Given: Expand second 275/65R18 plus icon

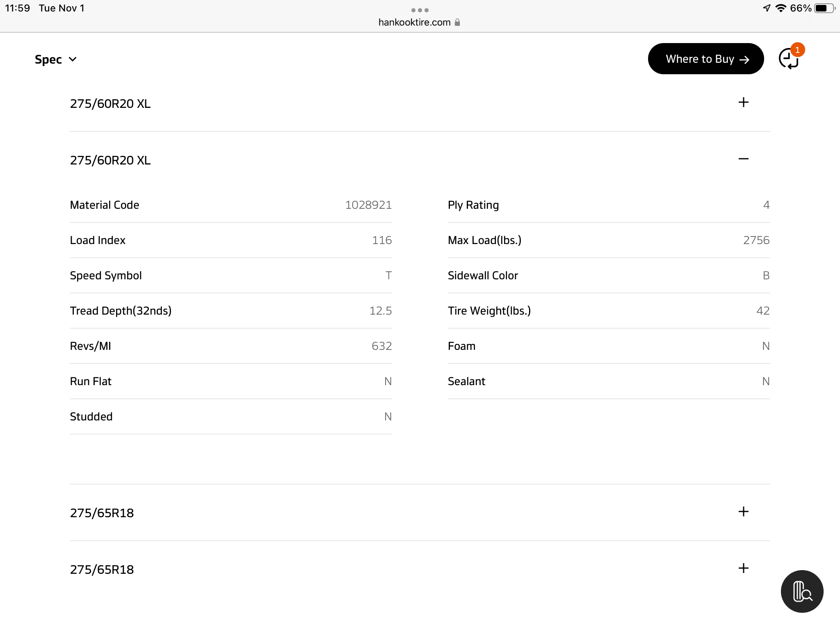Looking at the screenshot, I should point(743,568).
